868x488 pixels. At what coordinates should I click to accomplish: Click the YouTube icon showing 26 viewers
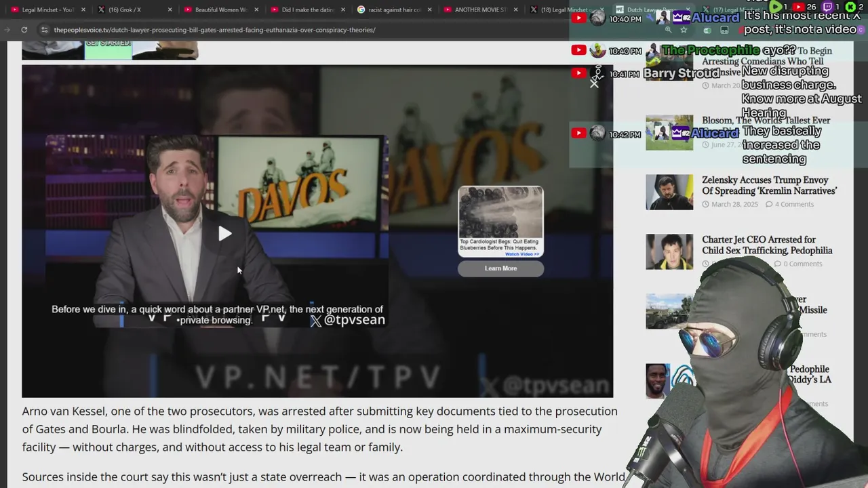[x=799, y=7]
